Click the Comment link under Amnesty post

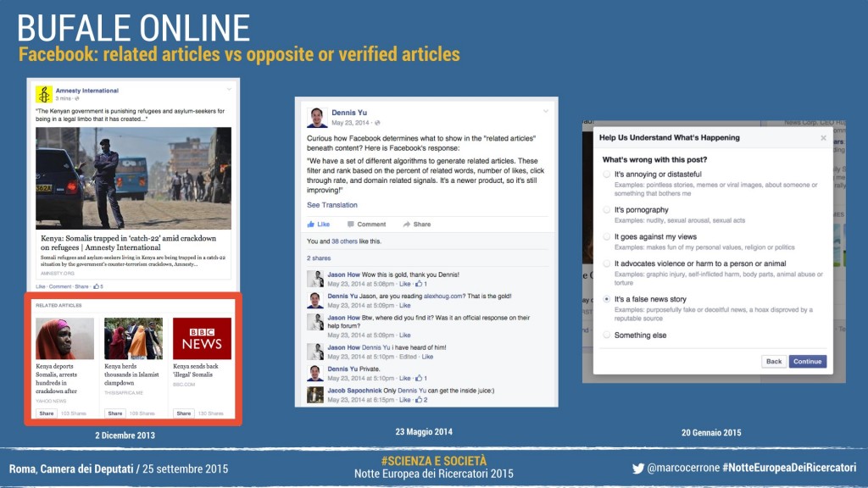(x=60, y=286)
